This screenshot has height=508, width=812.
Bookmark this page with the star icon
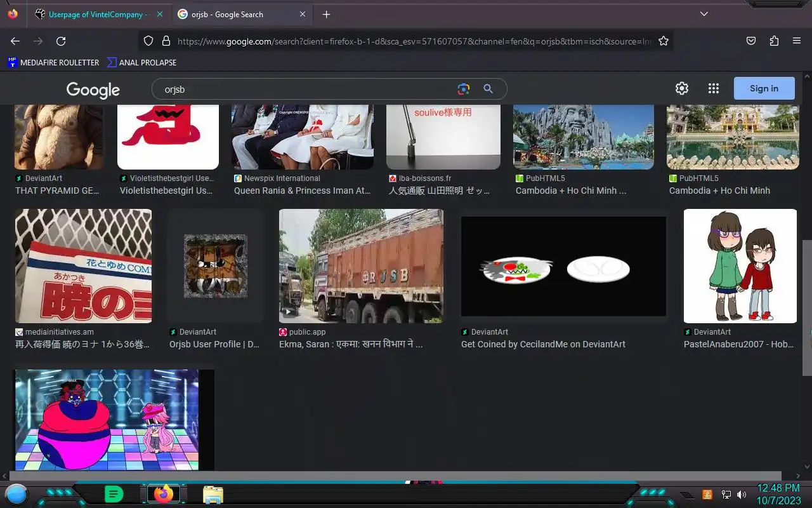pos(664,41)
